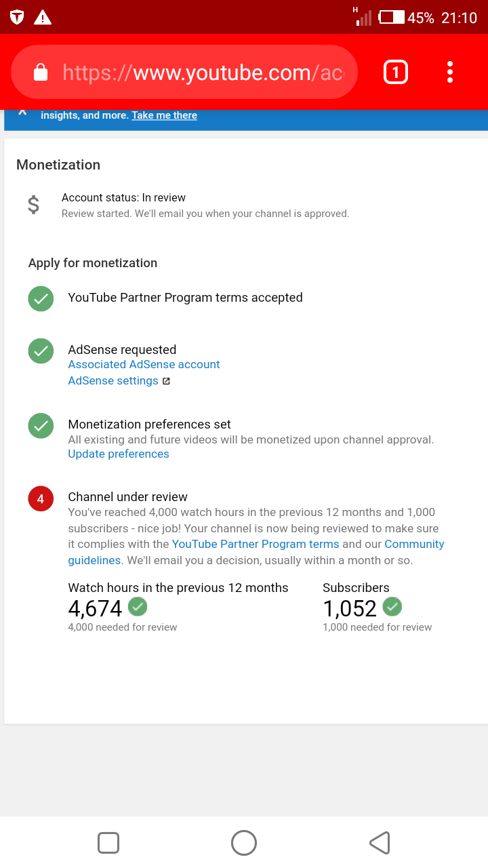Tap the green checkmark beside 1,052 subscribers

392,606
